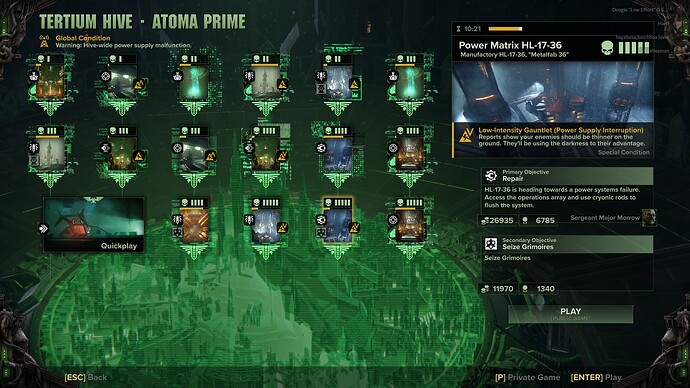Click the Power Matrix mission preview image
The width and height of the screenshot is (690, 388).
(x=553, y=92)
